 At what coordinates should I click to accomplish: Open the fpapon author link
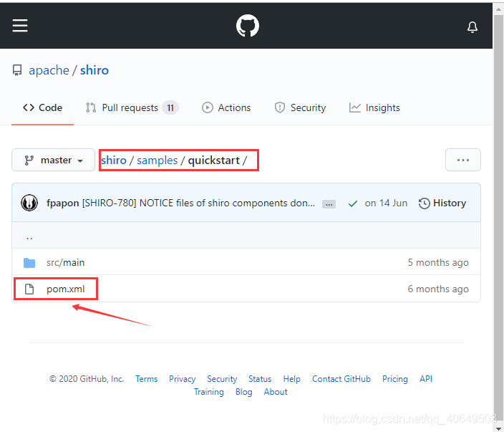(63, 203)
